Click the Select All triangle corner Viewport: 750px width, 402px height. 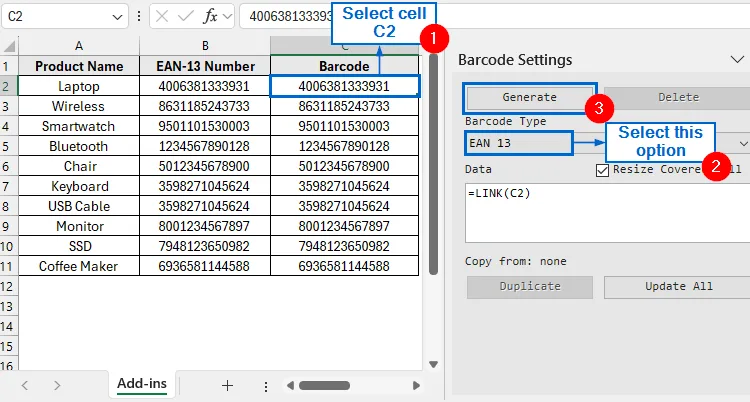[x=9, y=46]
